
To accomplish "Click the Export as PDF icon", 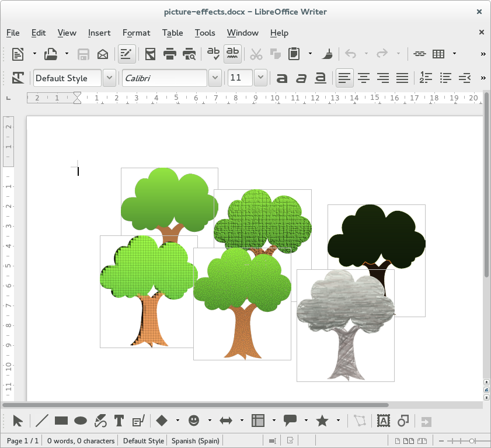I will [x=151, y=54].
